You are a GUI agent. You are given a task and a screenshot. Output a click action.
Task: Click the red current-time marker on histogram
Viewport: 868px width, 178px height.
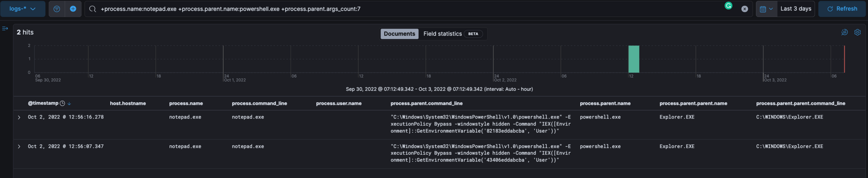[844, 59]
